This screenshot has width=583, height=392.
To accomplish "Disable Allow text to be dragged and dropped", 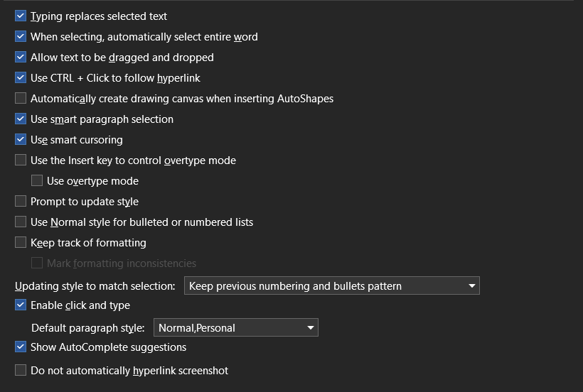I will pyautogui.click(x=21, y=58).
